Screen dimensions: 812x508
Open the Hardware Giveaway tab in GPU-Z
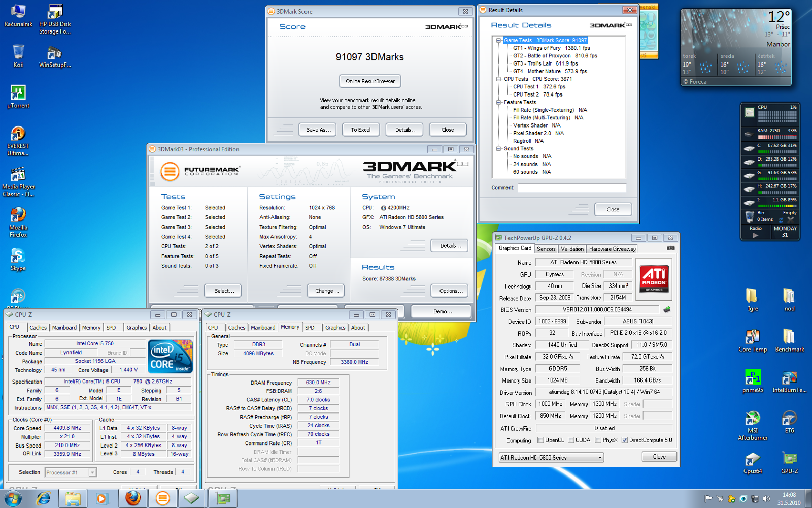(612, 249)
